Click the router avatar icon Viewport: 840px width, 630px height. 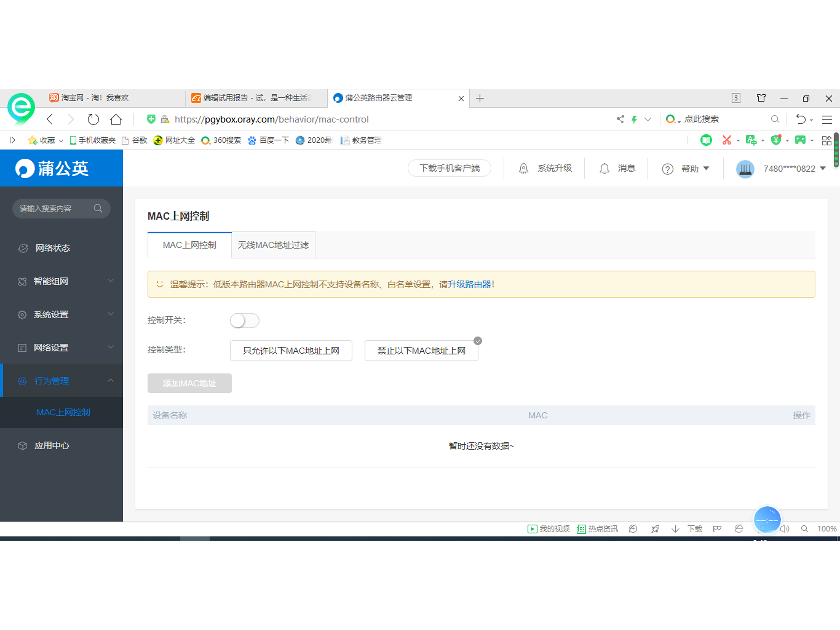(745, 169)
